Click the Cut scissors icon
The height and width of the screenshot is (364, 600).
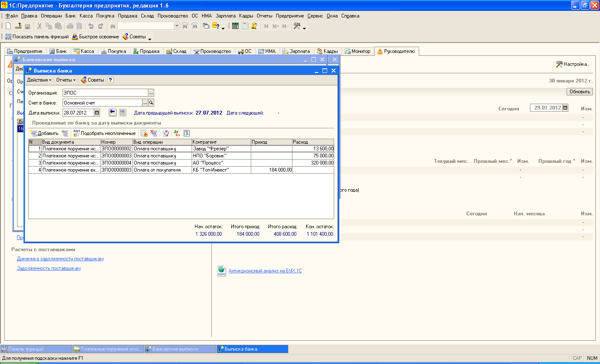(39, 26)
